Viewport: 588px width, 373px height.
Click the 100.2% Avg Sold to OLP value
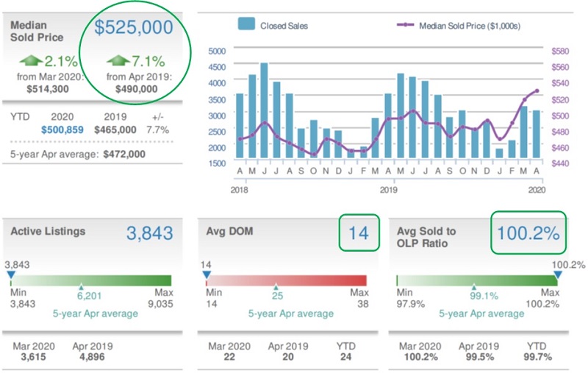pos(528,233)
